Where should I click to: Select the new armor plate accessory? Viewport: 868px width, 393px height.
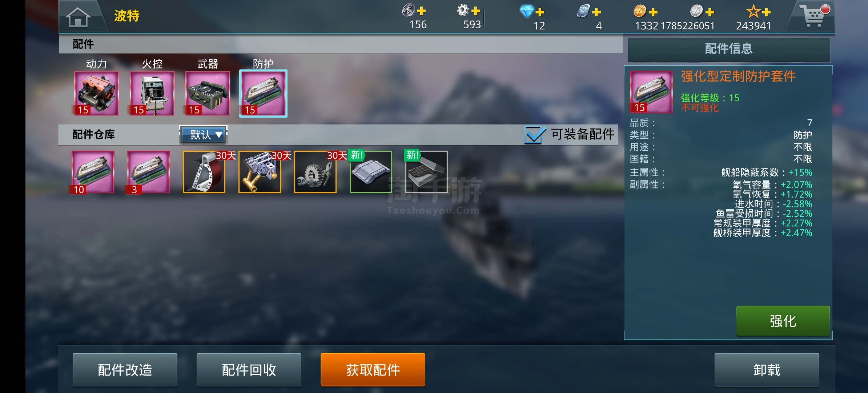(371, 172)
